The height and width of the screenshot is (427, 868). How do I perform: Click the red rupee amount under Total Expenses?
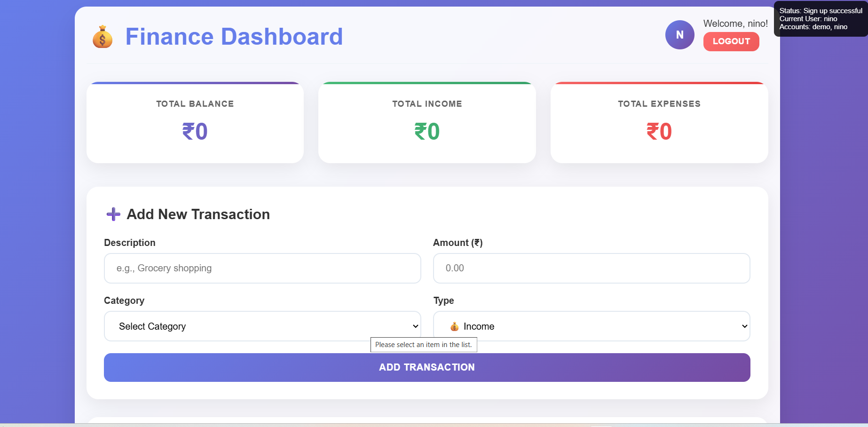(x=658, y=132)
